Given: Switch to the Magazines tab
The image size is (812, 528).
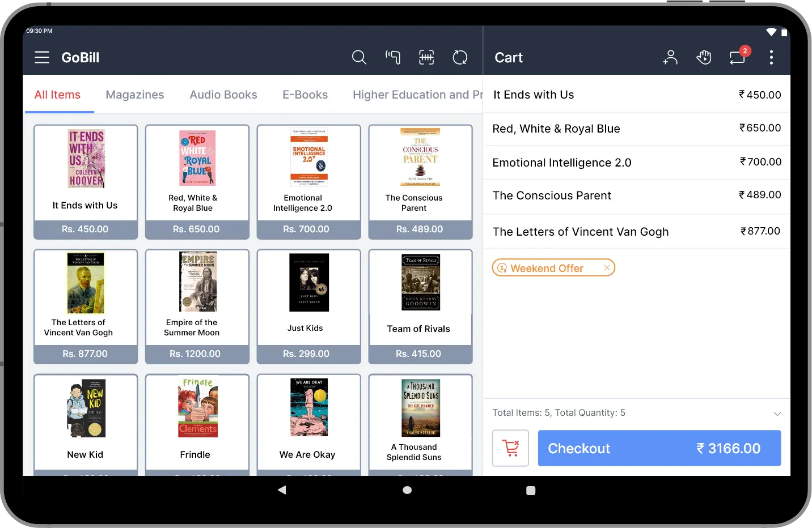Looking at the screenshot, I should (135, 95).
